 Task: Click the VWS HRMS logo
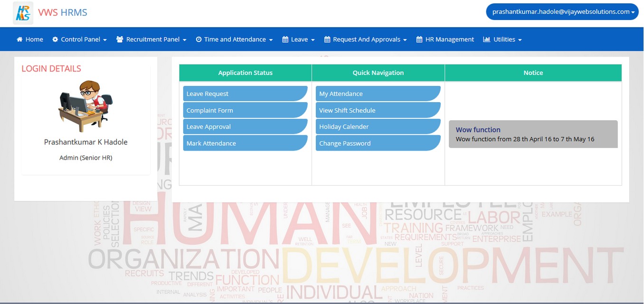tap(50, 12)
